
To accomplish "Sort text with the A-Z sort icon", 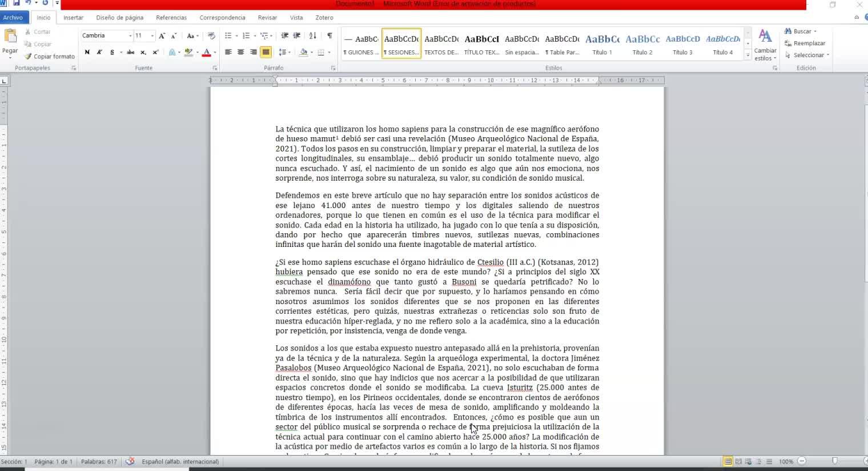I will (x=313, y=36).
